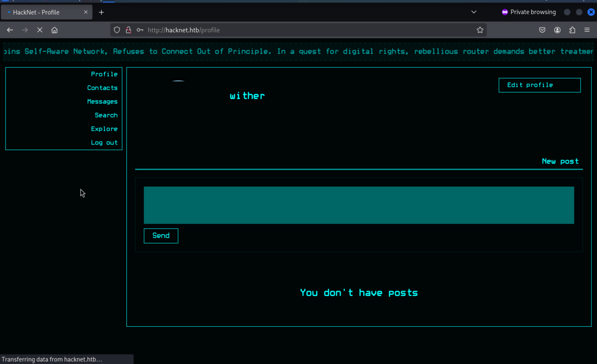This screenshot has height=364, width=597.
Task: Open tracking protection shield icon
Action: pyautogui.click(x=117, y=30)
